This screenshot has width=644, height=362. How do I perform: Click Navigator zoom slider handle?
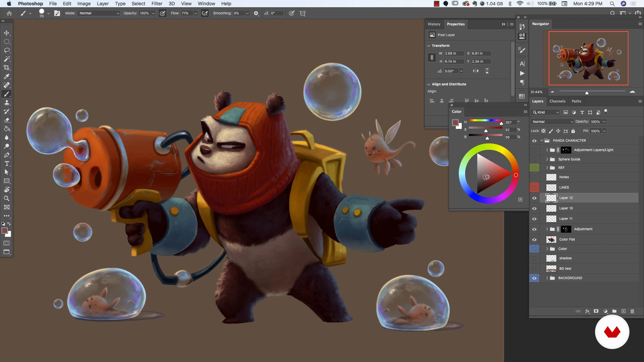point(587,93)
